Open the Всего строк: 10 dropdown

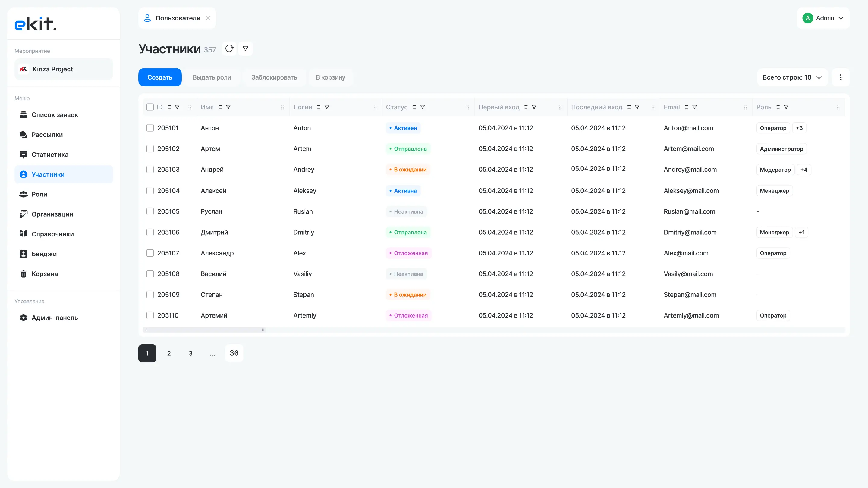[x=792, y=77]
